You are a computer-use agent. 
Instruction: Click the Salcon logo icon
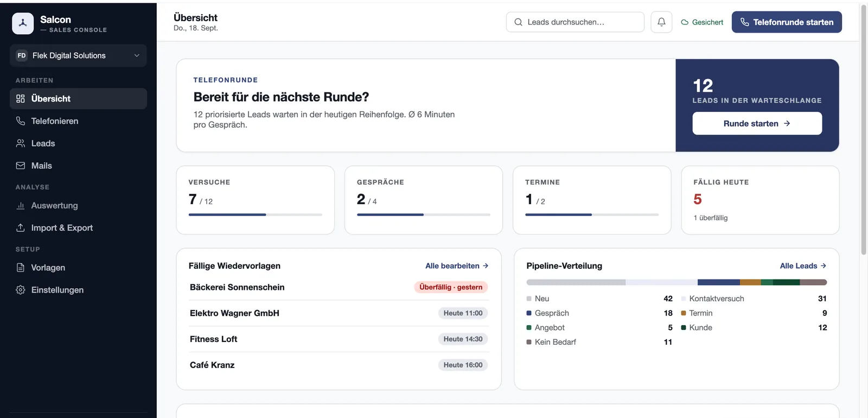pos(23,23)
